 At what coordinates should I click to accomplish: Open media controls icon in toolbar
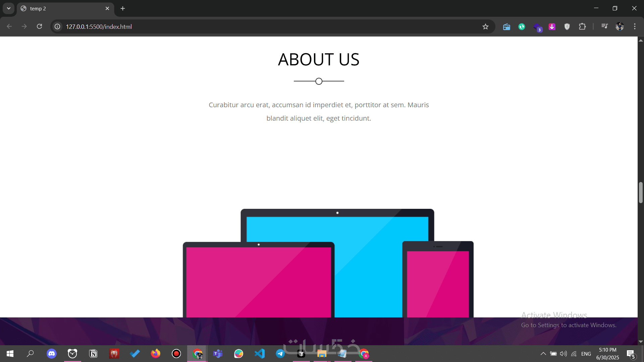tap(604, 26)
